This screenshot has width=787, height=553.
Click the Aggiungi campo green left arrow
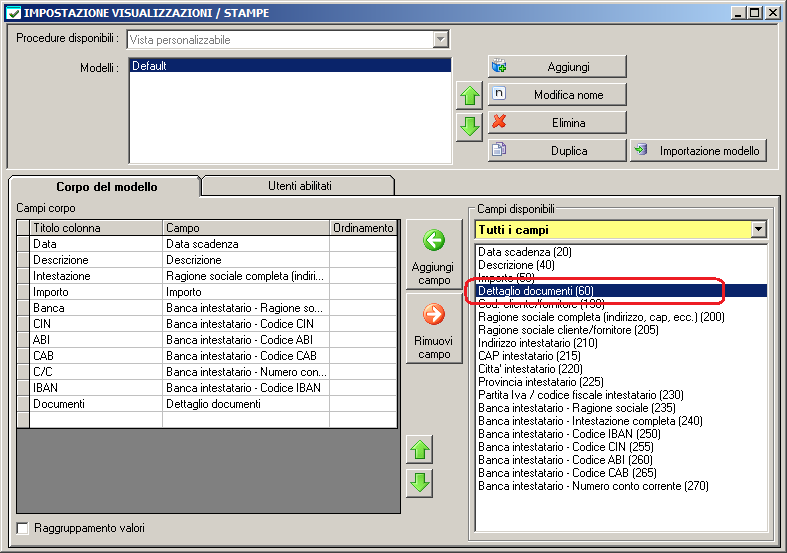434,254
